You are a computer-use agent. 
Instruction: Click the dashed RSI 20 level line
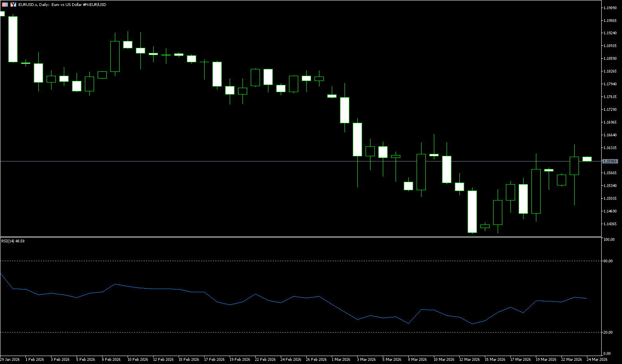[x=279, y=332]
